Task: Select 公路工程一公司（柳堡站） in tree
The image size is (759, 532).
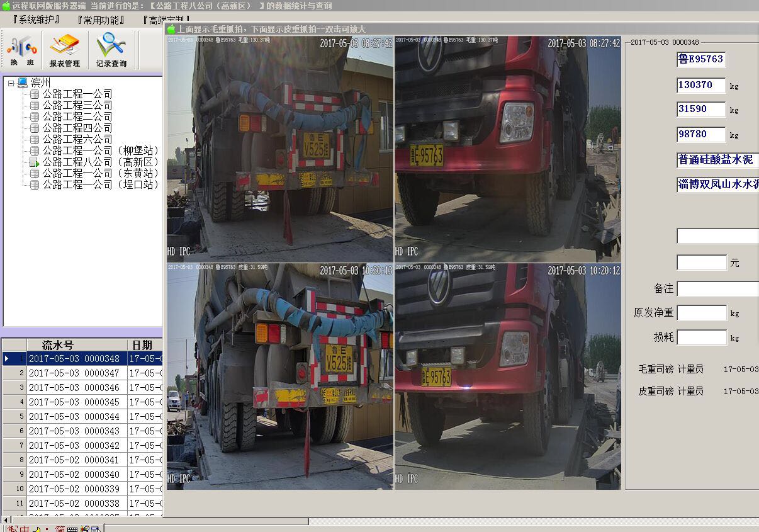Action: [x=101, y=150]
